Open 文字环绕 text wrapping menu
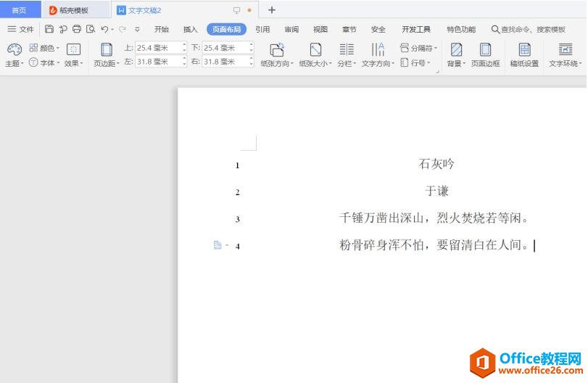This screenshot has height=383, width=588. click(565, 55)
